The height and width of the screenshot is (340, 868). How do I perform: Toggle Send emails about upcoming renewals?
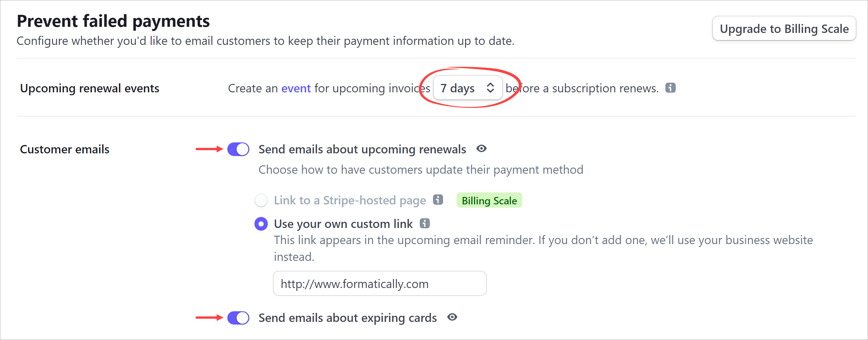(238, 149)
